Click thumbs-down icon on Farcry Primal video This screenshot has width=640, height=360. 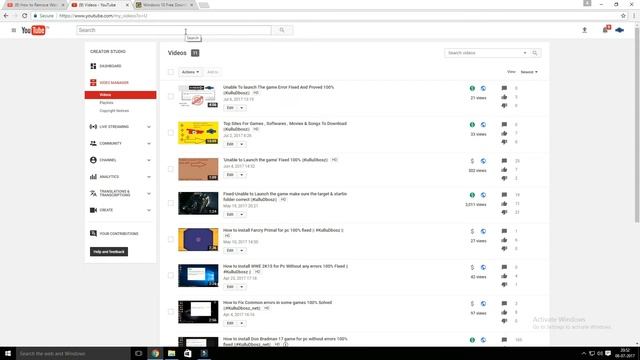pyautogui.click(x=504, y=249)
